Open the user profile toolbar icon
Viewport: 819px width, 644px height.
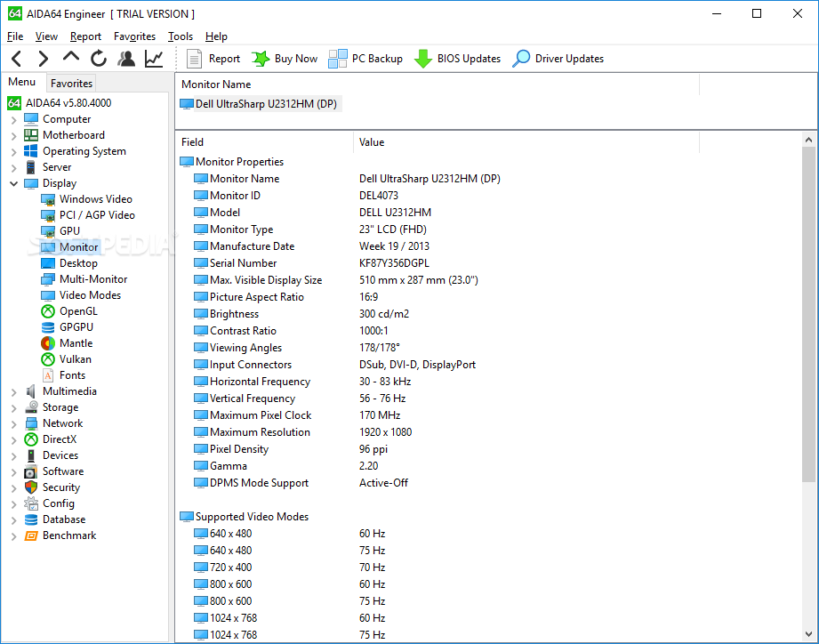126,59
